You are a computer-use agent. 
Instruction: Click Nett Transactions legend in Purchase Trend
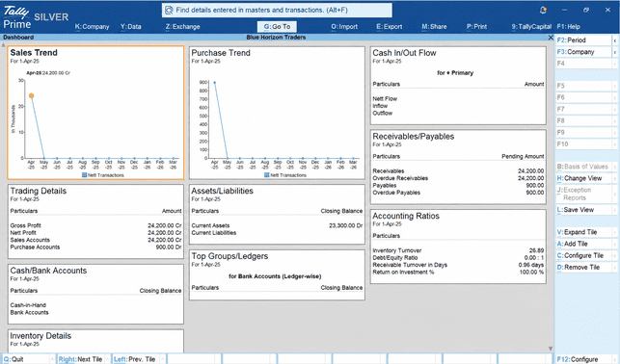(285, 175)
